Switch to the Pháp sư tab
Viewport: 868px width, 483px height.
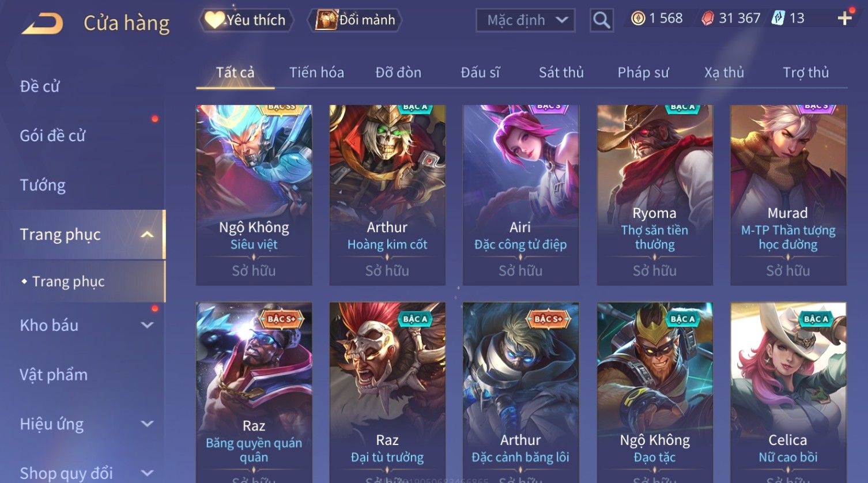[643, 73]
